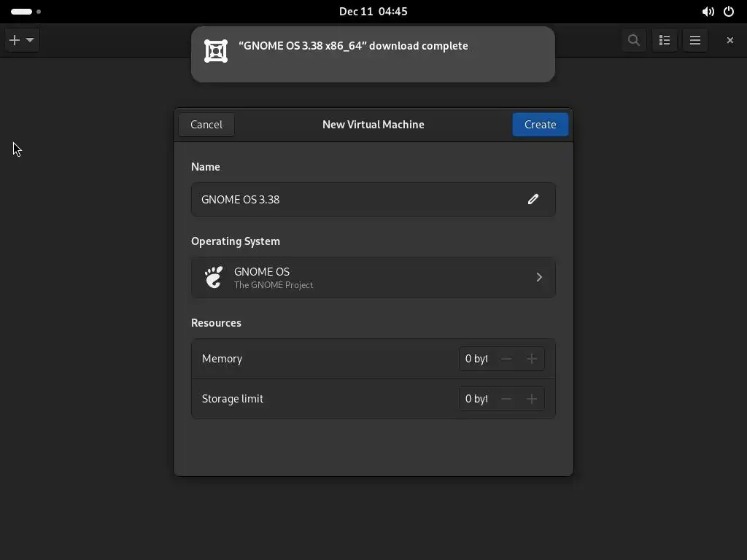Increase Memory with the plus button
This screenshot has height=560, width=747.
point(532,359)
